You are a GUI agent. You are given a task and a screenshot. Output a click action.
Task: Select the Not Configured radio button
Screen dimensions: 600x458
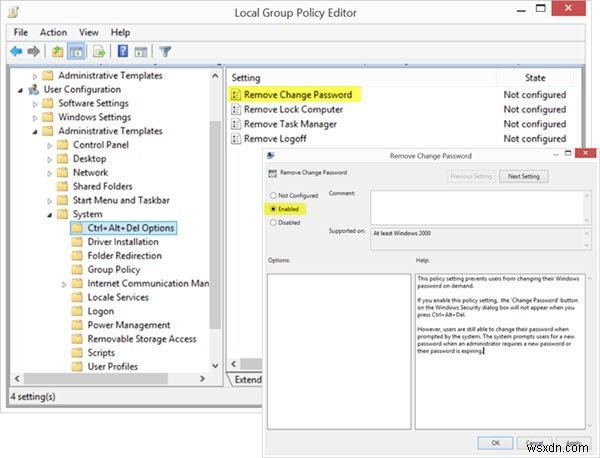coord(273,196)
